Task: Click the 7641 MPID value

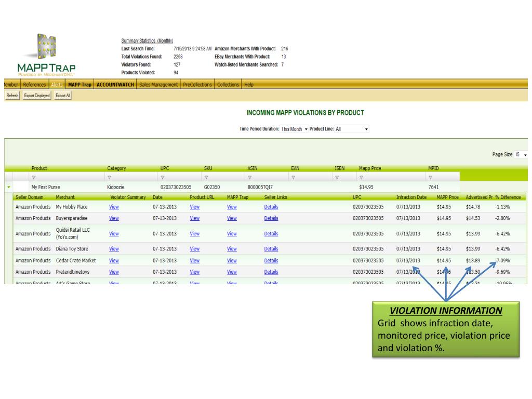Action: (434, 187)
